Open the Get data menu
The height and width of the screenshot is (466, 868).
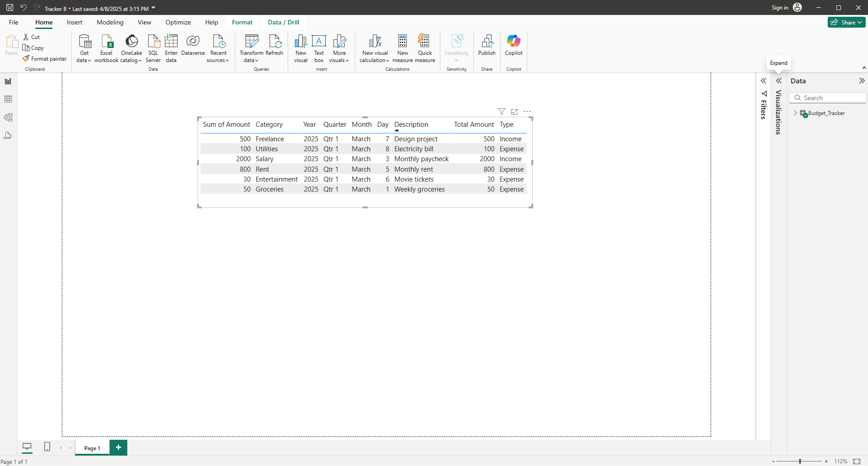(84, 48)
